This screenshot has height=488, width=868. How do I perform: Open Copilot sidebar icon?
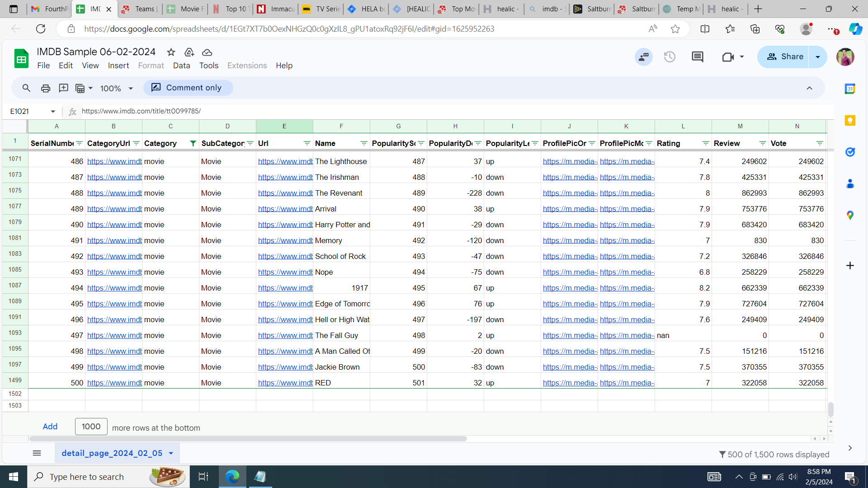click(x=855, y=29)
